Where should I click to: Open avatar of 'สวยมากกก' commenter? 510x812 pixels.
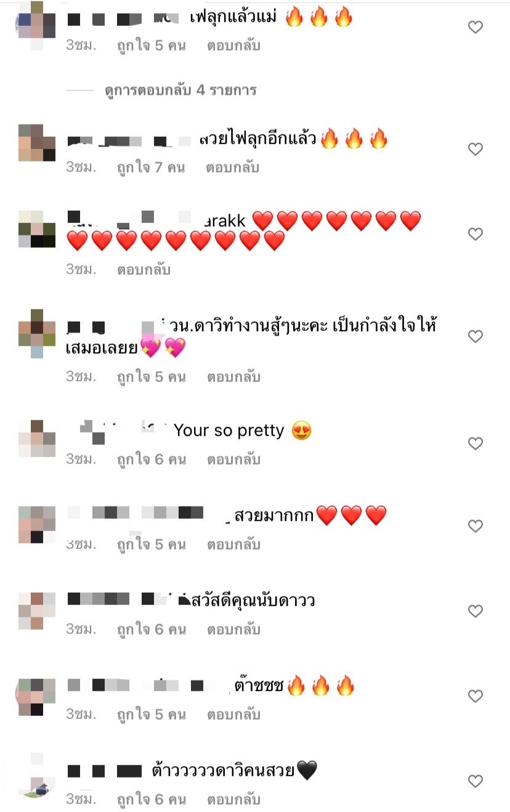tap(37, 525)
